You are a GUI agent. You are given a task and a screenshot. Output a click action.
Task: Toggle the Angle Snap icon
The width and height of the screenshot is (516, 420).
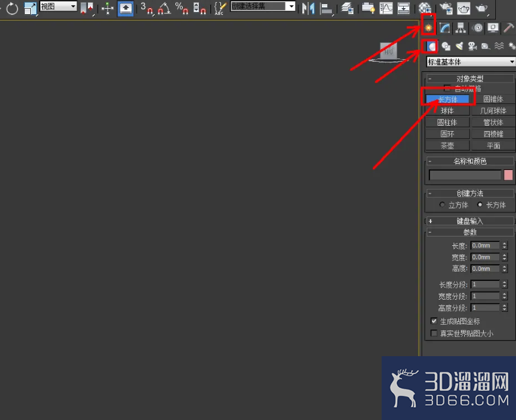pos(164,8)
